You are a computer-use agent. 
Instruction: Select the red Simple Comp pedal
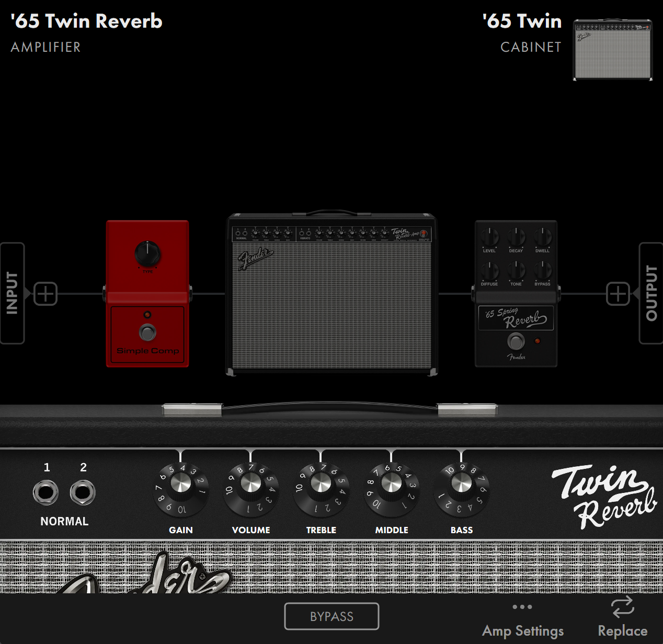point(147,294)
